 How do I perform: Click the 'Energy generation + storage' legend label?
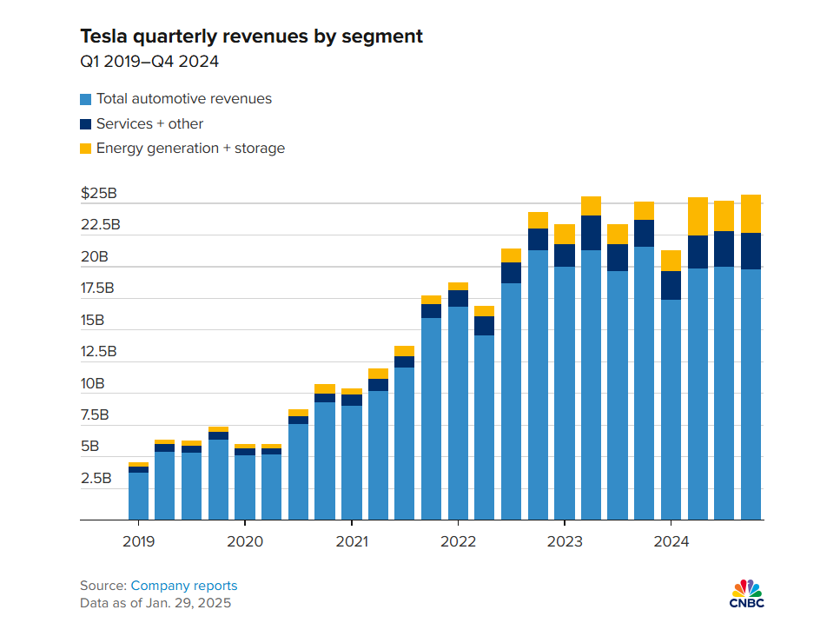click(x=190, y=149)
